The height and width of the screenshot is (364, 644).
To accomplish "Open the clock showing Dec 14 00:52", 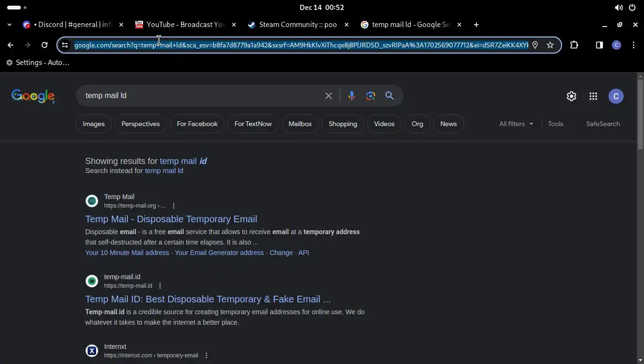I will tap(322, 8).
